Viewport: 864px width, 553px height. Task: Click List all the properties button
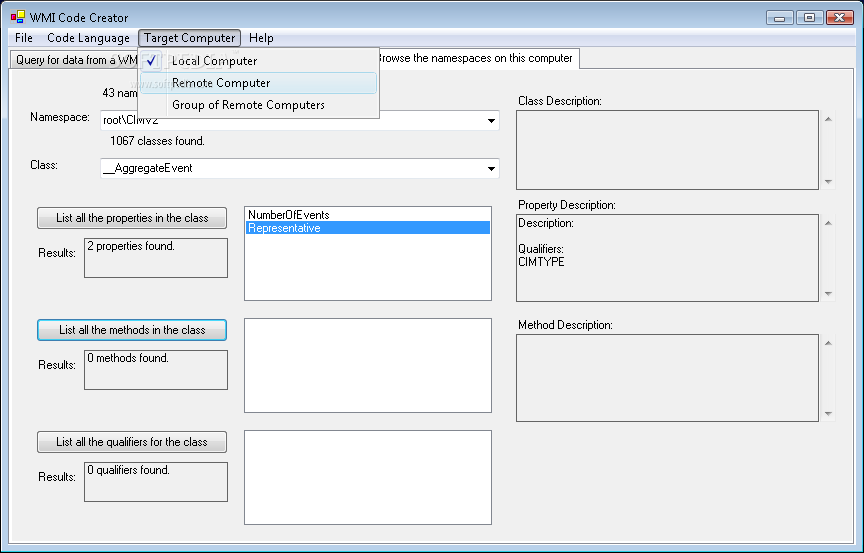(x=132, y=218)
